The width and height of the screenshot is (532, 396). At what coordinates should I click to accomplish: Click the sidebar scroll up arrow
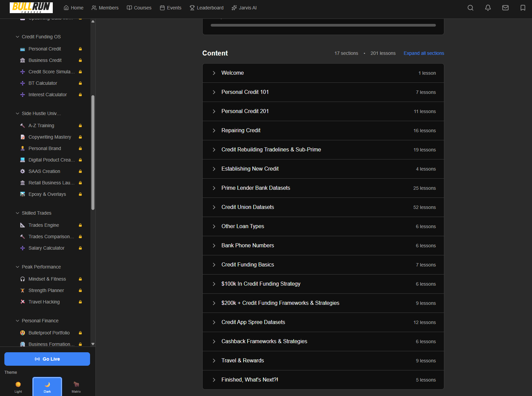[93, 21]
